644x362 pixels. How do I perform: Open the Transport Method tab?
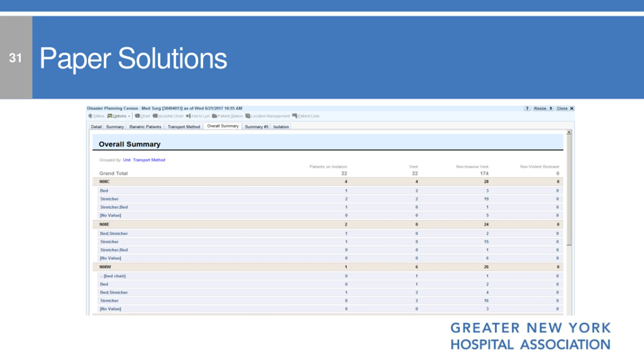click(184, 127)
